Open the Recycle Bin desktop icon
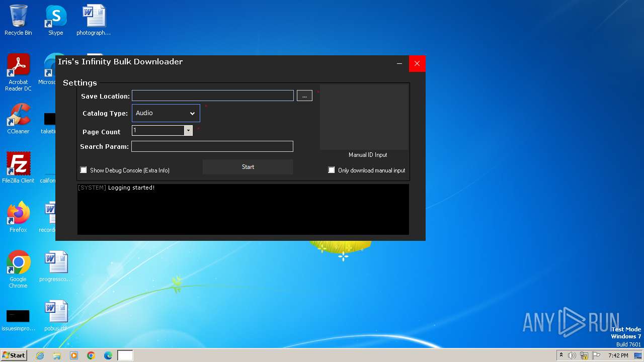Viewport: 644px width, 362px height. (18, 20)
